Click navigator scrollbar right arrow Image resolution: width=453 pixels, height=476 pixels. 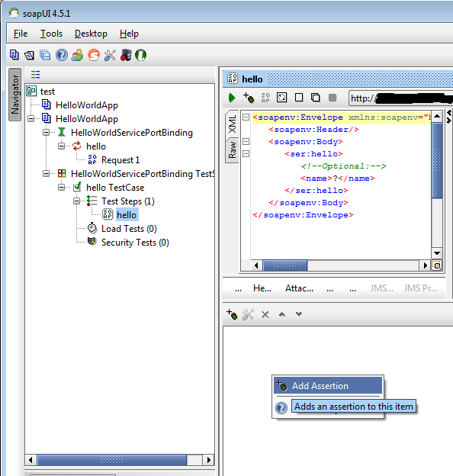point(208,460)
